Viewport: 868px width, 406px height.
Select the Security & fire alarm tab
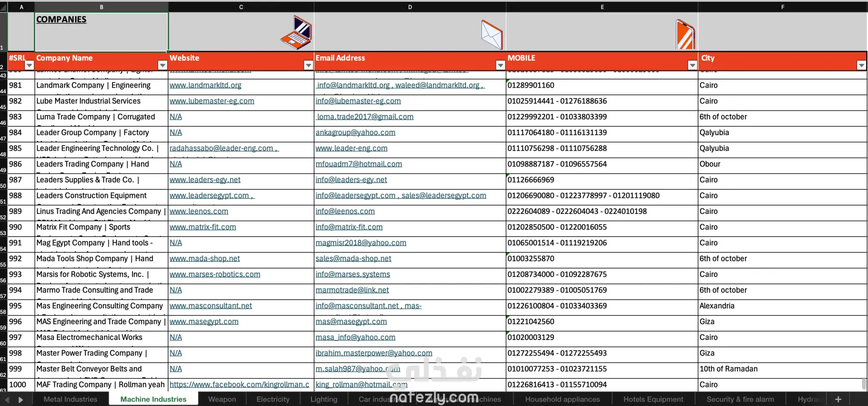coord(740,399)
